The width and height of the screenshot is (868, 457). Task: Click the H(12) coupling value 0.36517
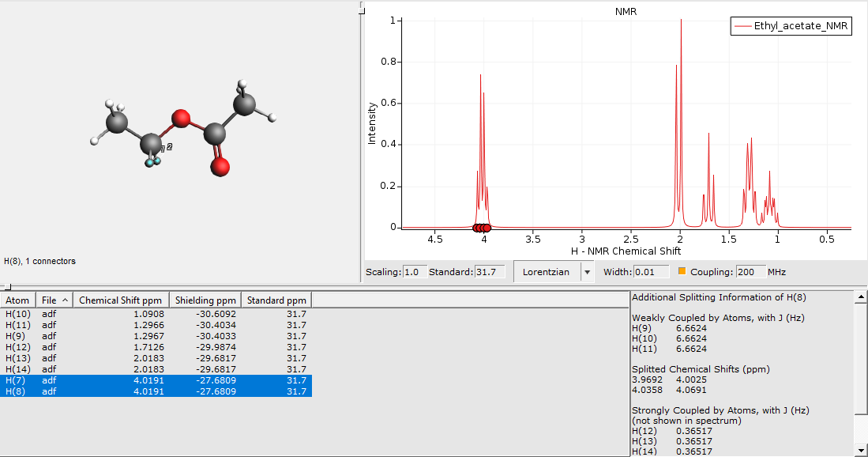click(694, 431)
